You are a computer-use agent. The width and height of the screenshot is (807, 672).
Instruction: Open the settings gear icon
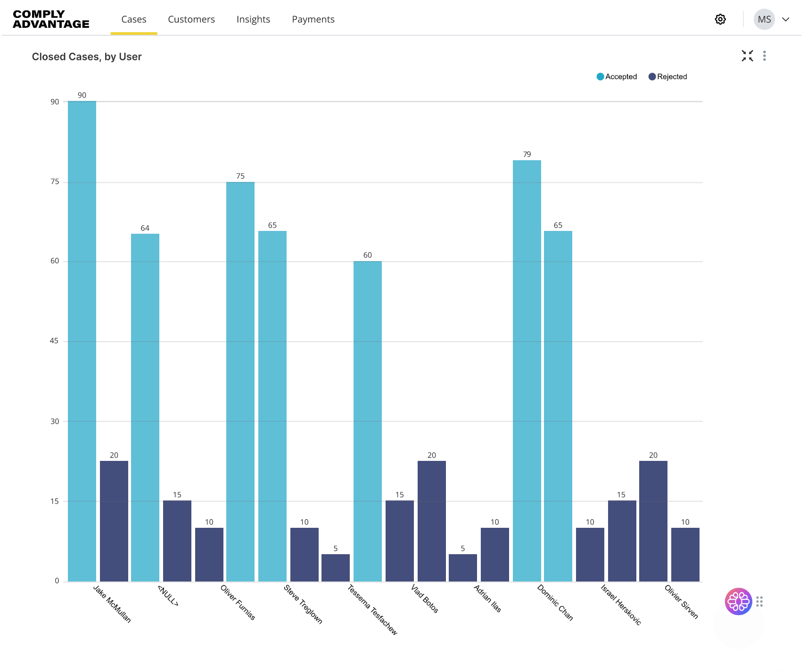[720, 19]
